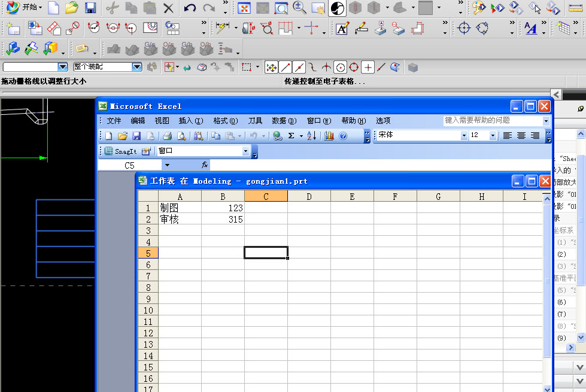The height and width of the screenshot is (392, 586).
Task: Click the Undo arrow in NX toolbar
Action: click(x=190, y=8)
